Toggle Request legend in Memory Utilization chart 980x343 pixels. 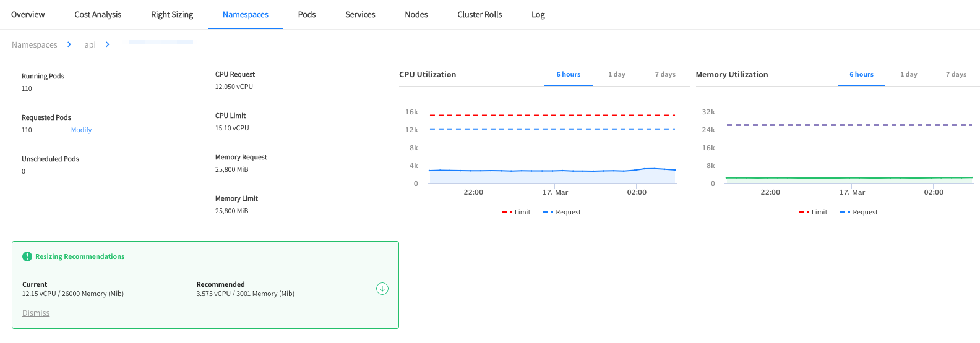point(859,212)
